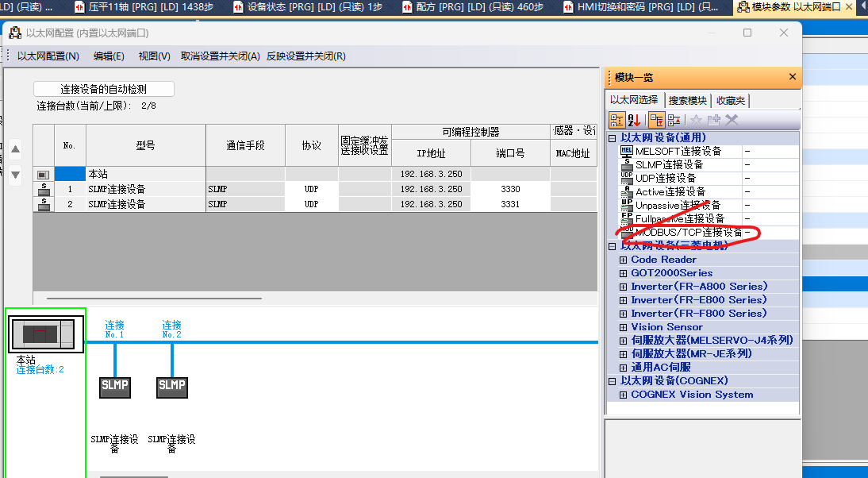Collapse the 以太网设备(通用) category
868x478 pixels.
point(613,138)
